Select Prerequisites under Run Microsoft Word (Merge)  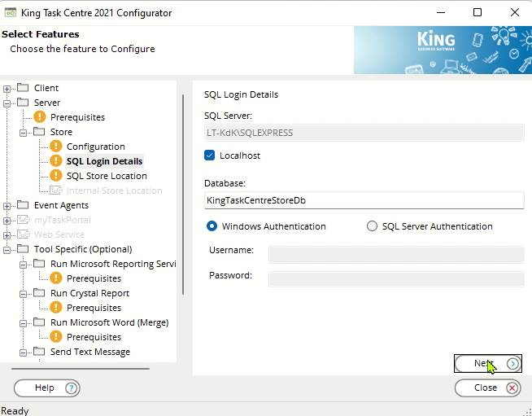pos(94,337)
